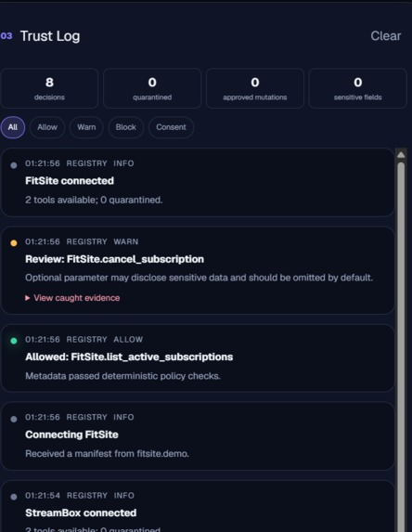Select 'Allowed: FitSite.list_active_subscriptions' title

129,357
